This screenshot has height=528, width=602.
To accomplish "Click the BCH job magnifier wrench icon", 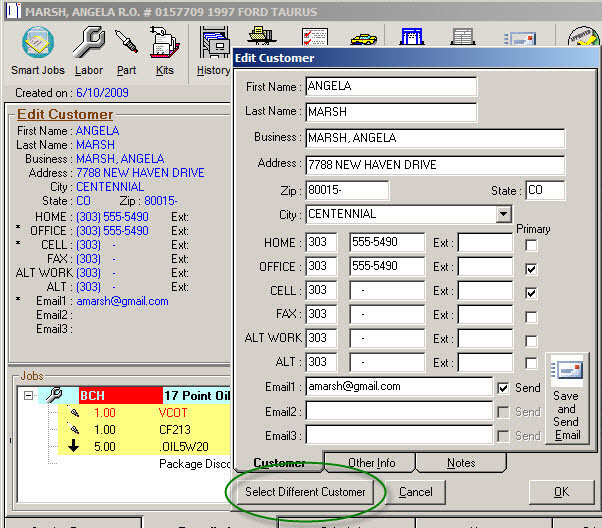I will pyautogui.click(x=55, y=396).
